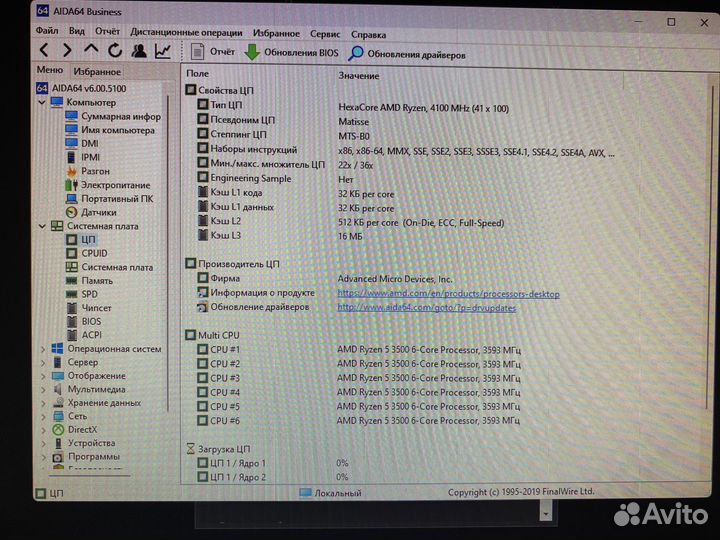Go back with the left arrow toolbar icon
Screen dimensions: 720x540
[x=44, y=50]
